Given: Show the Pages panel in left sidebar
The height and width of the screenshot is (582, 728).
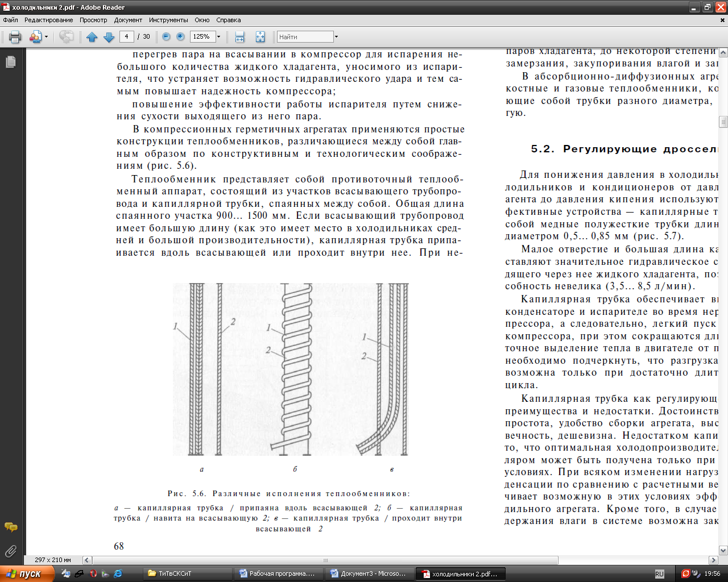Looking at the screenshot, I should click(11, 62).
